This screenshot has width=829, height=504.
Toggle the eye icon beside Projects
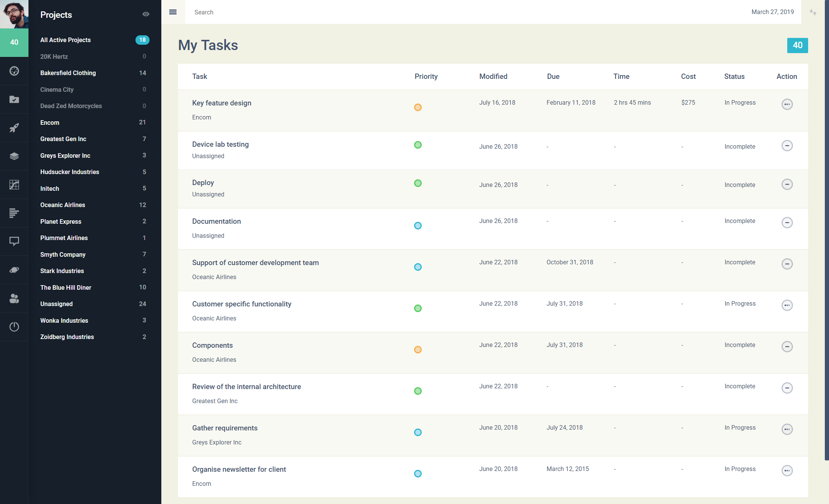point(146,14)
